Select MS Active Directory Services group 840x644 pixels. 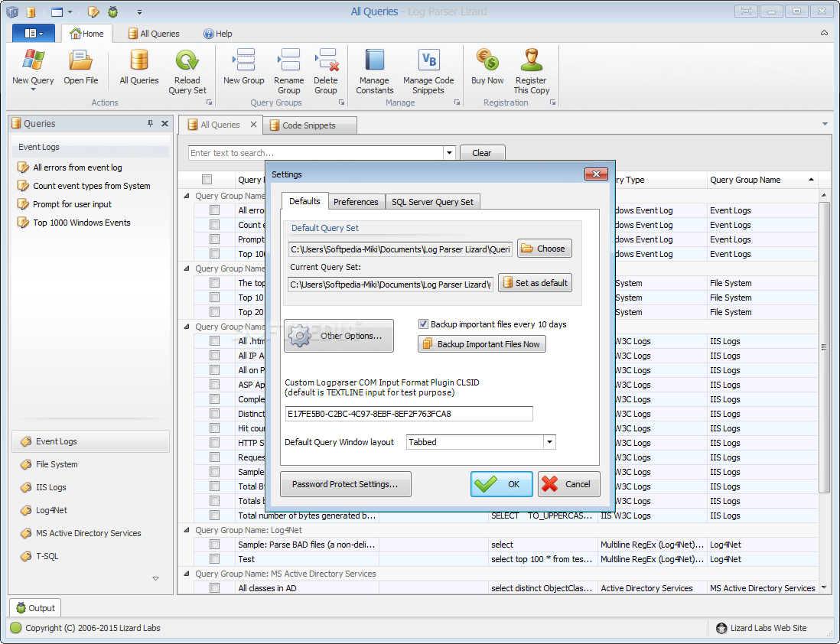coord(90,534)
